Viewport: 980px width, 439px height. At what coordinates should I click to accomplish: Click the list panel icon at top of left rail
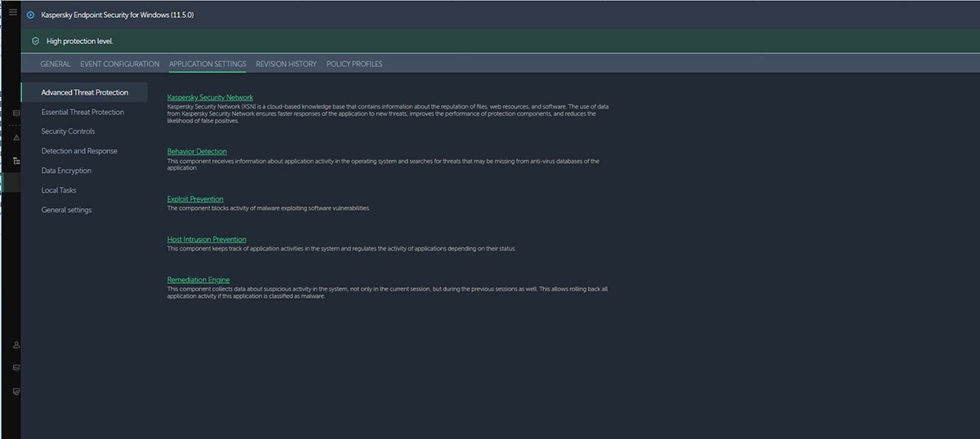pos(16,113)
